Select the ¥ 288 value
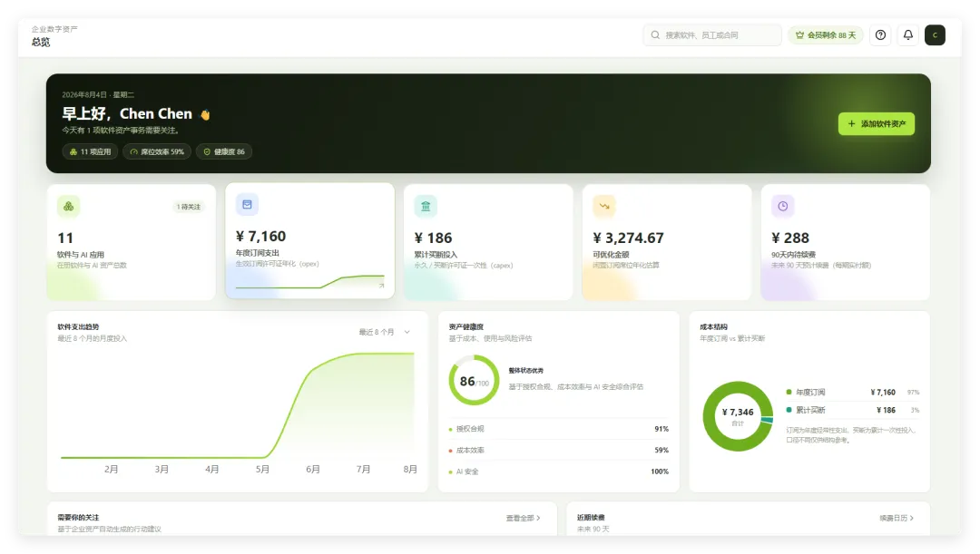 coord(790,238)
